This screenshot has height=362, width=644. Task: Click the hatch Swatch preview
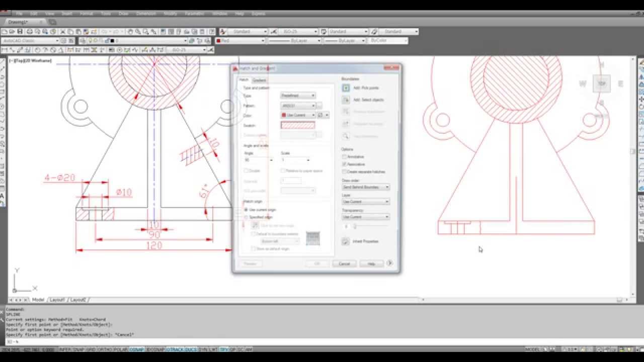298,125
